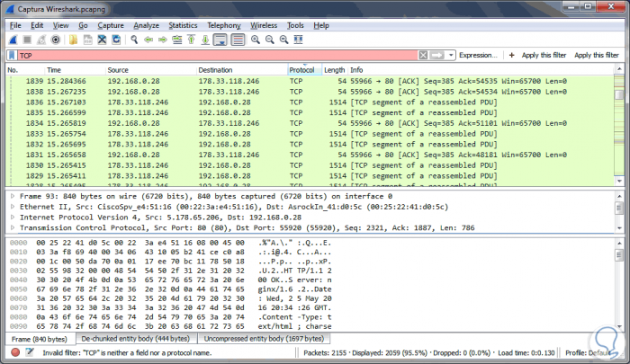
Task: Edit capture file comment status icon
Action: click(30, 352)
